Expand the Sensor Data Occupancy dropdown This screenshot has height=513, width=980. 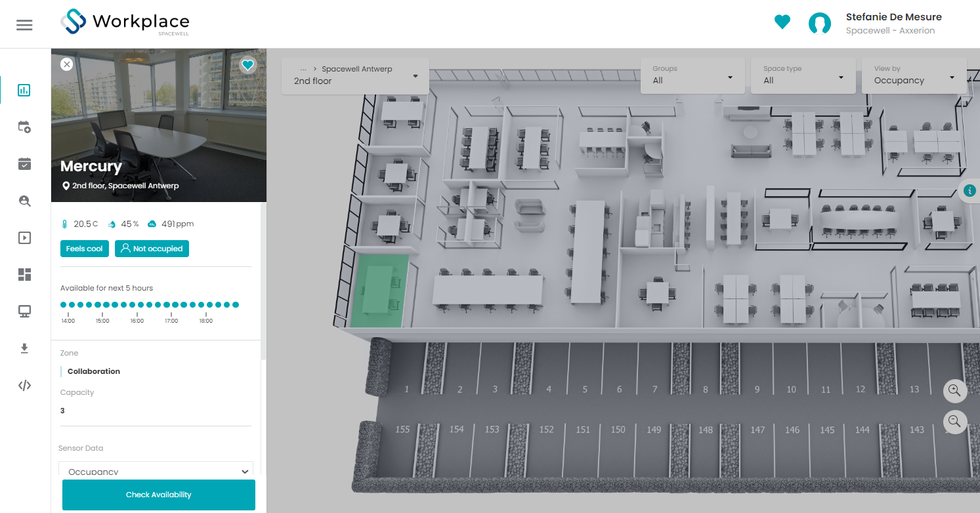coord(156,469)
